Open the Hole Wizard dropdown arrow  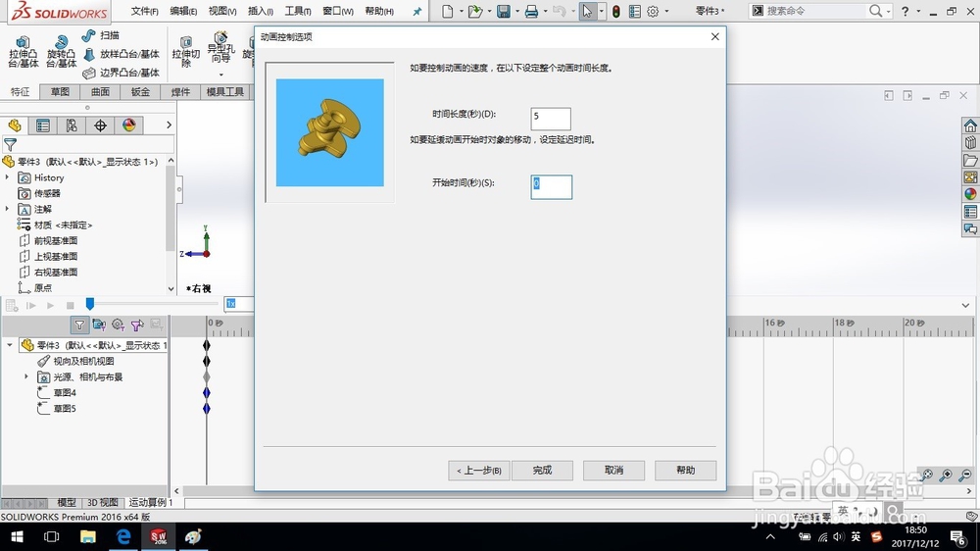coord(220,75)
